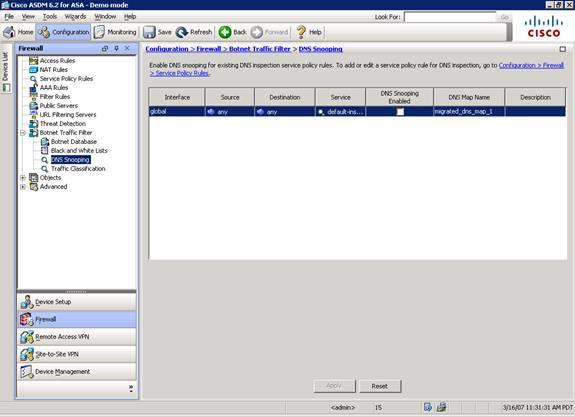Click the second status bar icon left of the date
The height and width of the screenshot is (417, 575).
click(x=442, y=407)
